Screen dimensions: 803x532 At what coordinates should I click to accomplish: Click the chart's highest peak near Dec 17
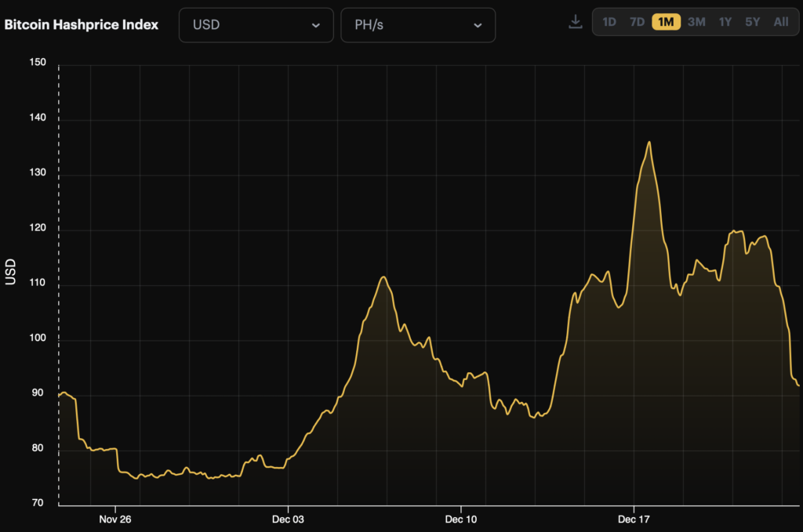tap(649, 143)
